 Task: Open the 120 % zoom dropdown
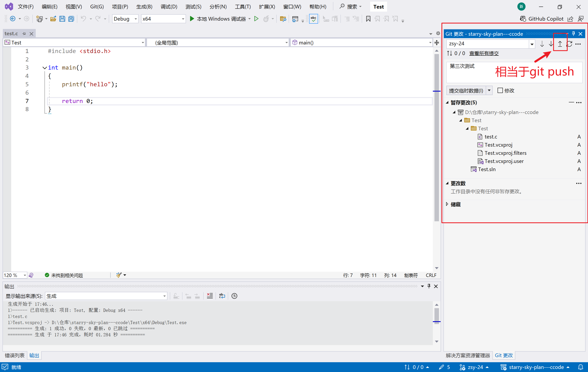[25, 275]
